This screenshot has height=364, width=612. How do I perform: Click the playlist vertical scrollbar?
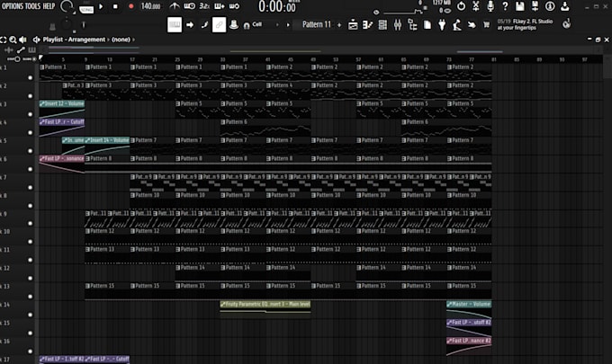click(607, 67)
